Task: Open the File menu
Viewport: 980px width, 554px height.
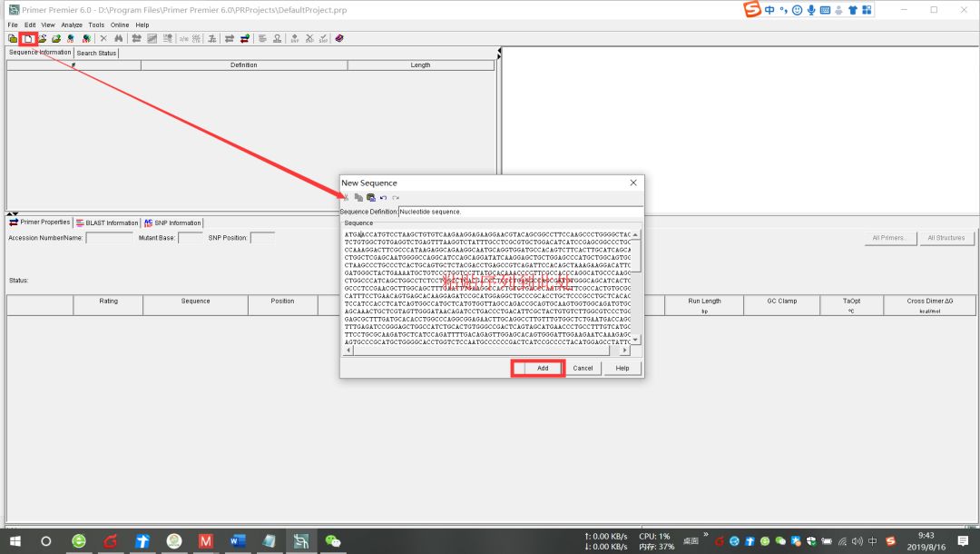Action: 13,25
